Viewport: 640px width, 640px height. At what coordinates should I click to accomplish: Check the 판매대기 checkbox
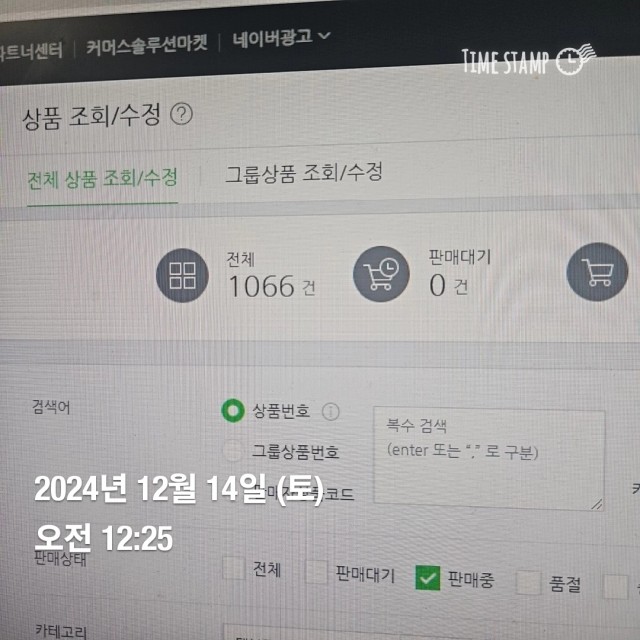317,572
